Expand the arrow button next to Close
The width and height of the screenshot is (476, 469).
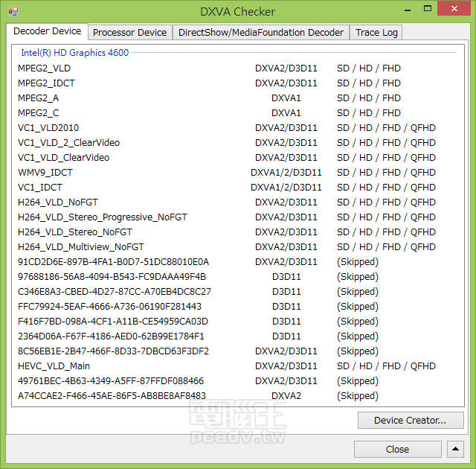(x=455, y=449)
